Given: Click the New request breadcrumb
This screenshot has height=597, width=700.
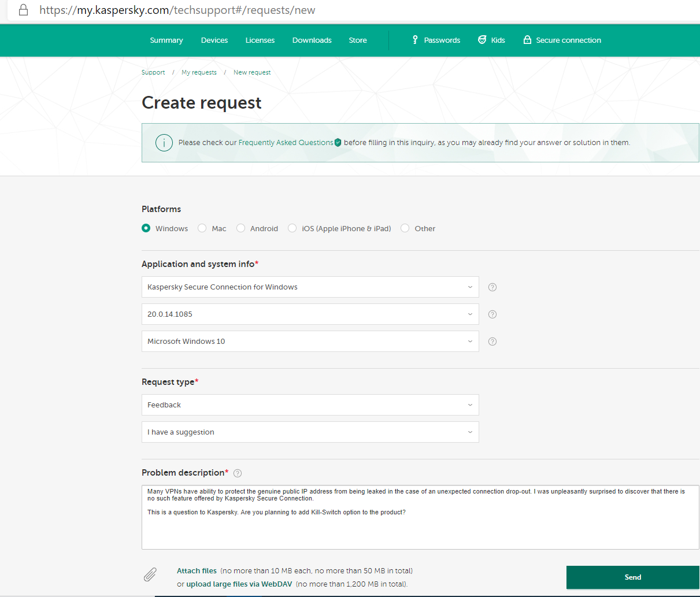Looking at the screenshot, I should (x=252, y=72).
